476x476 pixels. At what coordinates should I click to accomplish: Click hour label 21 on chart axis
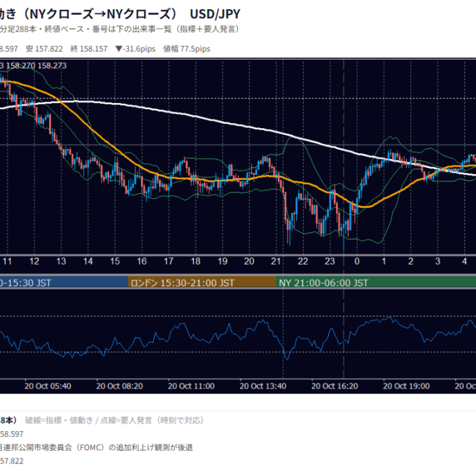[276, 261]
